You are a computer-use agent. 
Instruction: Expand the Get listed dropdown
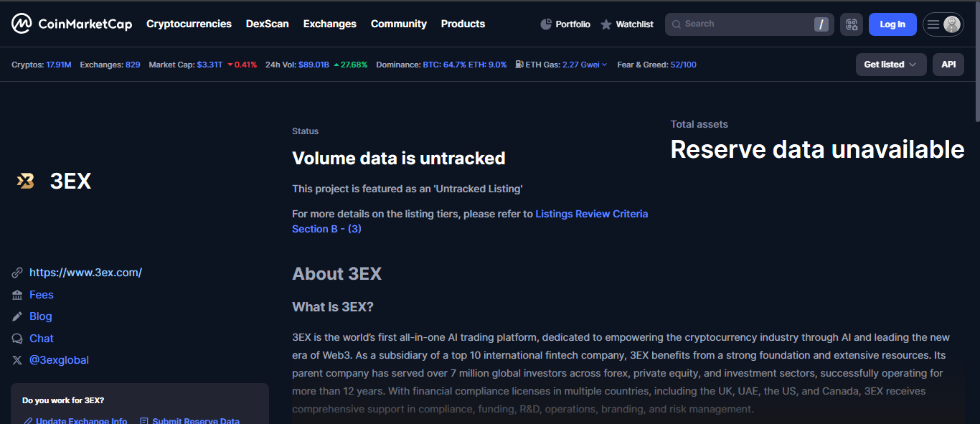pyautogui.click(x=891, y=65)
